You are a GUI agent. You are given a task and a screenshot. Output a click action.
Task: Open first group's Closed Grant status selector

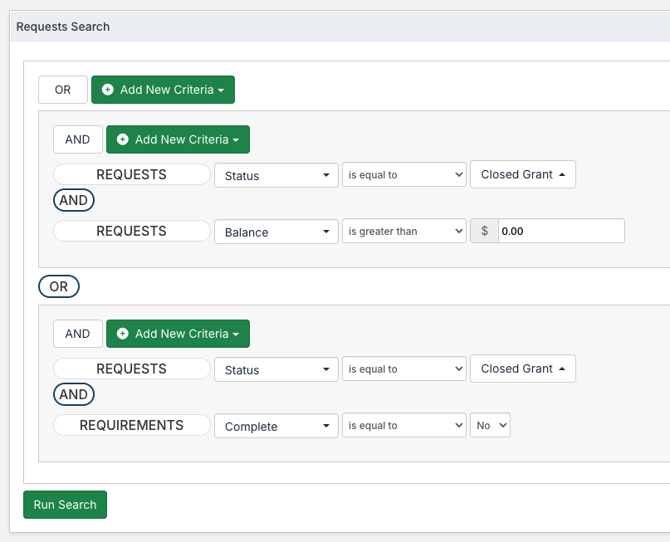click(522, 174)
